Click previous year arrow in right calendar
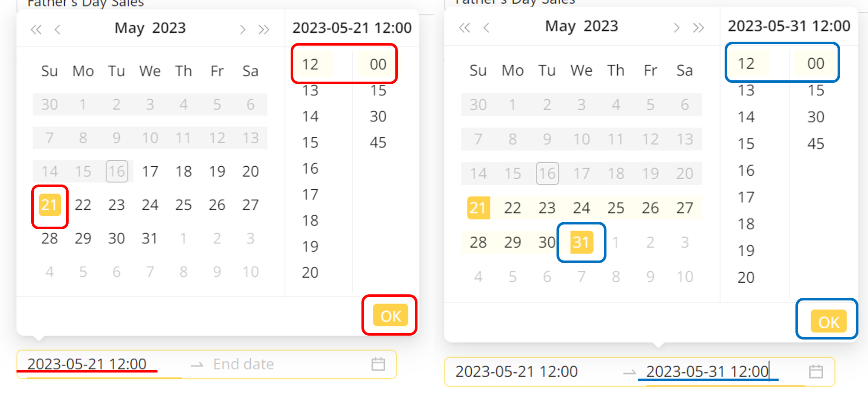 (x=464, y=28)
